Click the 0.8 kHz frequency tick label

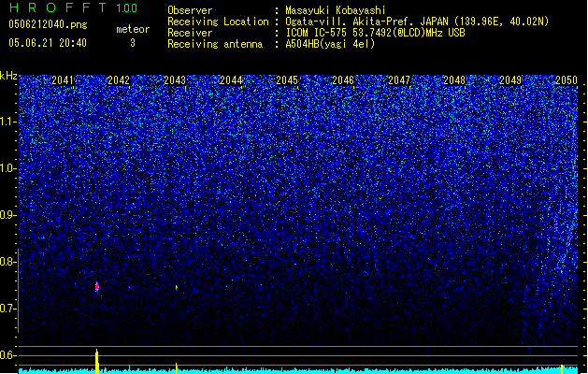tap(8, 262)
